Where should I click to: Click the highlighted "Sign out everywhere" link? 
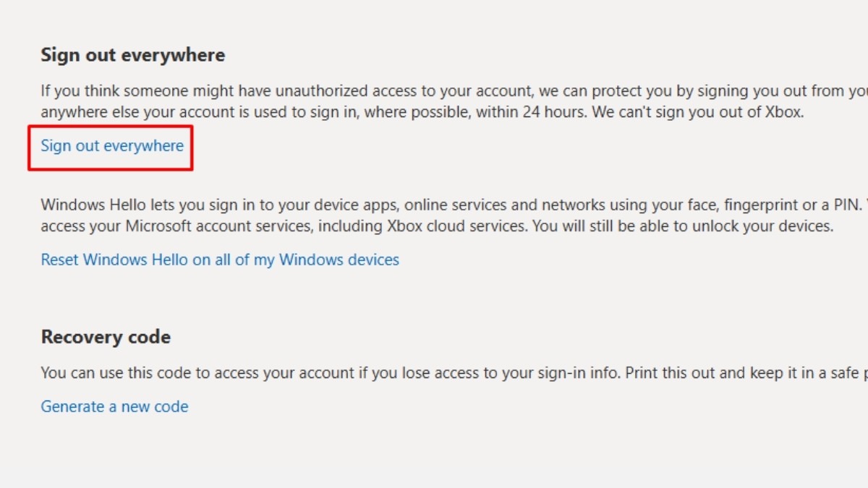point(112,146)
